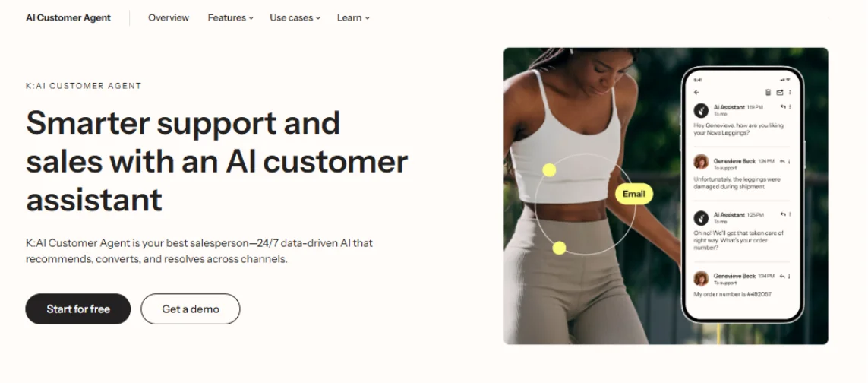This screenshot has width=868, height=383.
Task: Select the yellow Email channel badge
Action: tap(634, 194)
